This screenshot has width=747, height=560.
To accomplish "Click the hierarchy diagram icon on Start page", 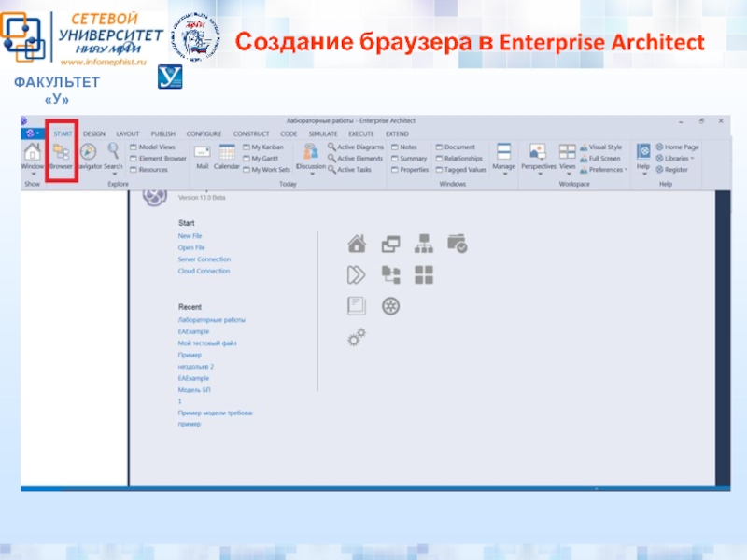I will pyautogui.click(x=424, y=245).
